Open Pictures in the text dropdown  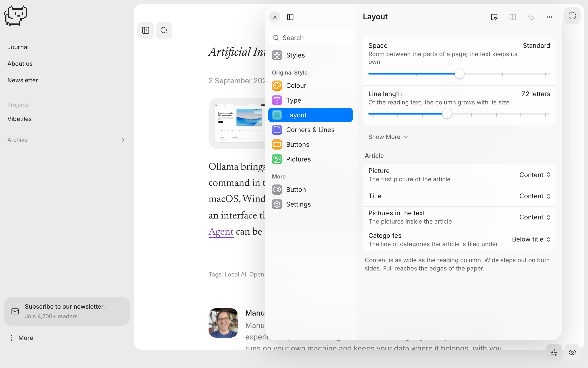pyautogui.click(x=535, y=217)
